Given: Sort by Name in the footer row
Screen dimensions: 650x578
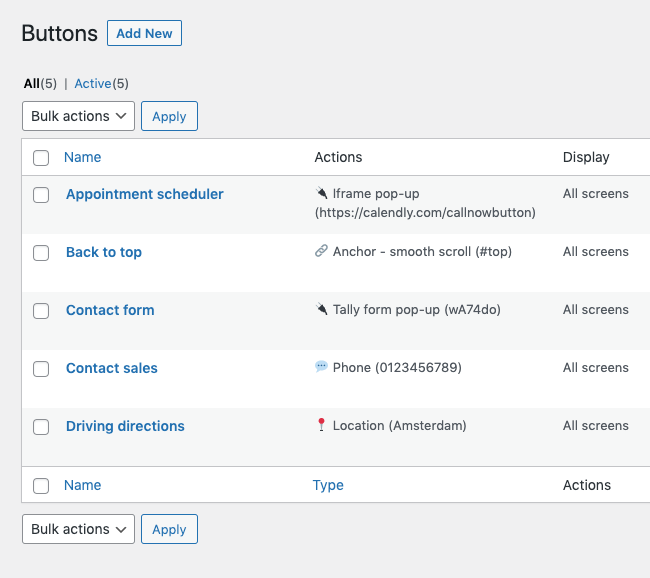Looking at the screenshot, I should [x=82, y=485].
